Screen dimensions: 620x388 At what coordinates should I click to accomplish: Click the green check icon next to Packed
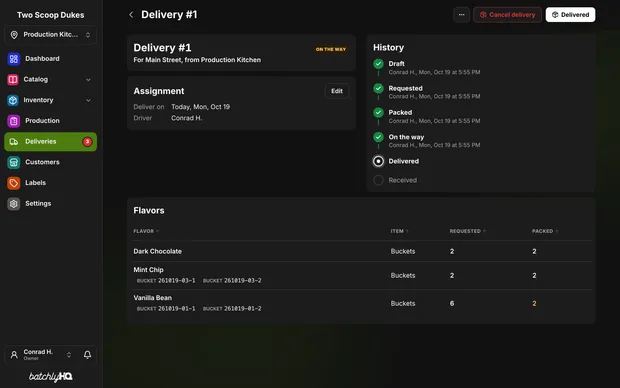[378, 113]
